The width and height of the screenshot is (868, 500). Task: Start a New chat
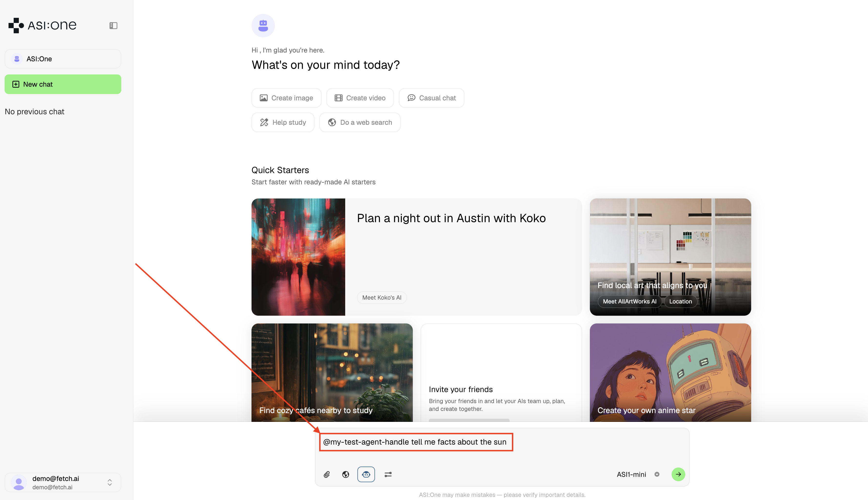coord(63,84)
